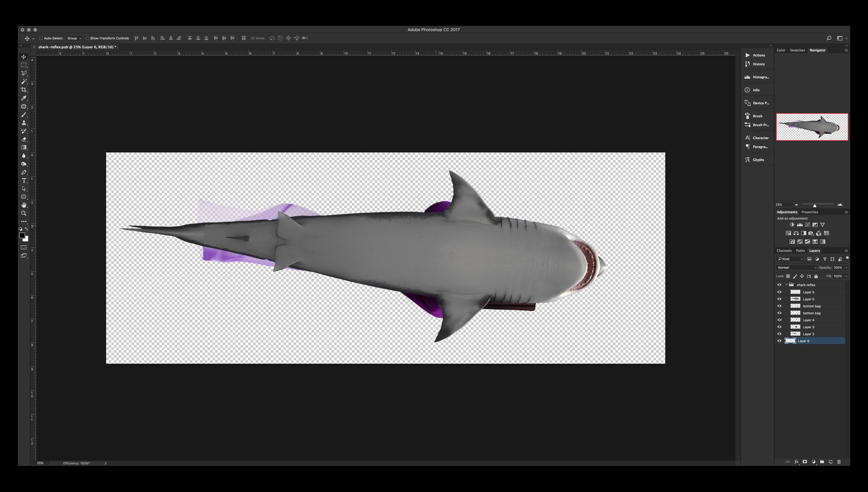Viewport: 868px width, 492px height.
Task: Switch to the Swatches tab
Action: coord(797,50)
